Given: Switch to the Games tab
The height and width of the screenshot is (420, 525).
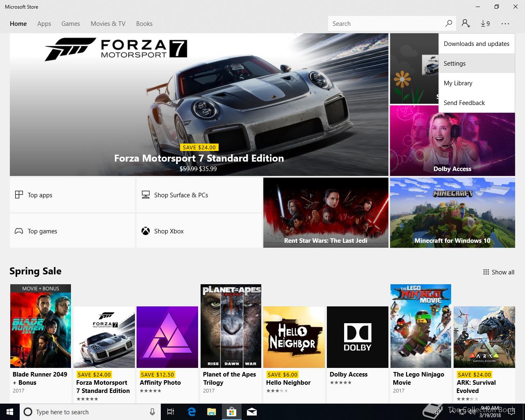Looking at the screenshot, I should [x=71, y=24].
